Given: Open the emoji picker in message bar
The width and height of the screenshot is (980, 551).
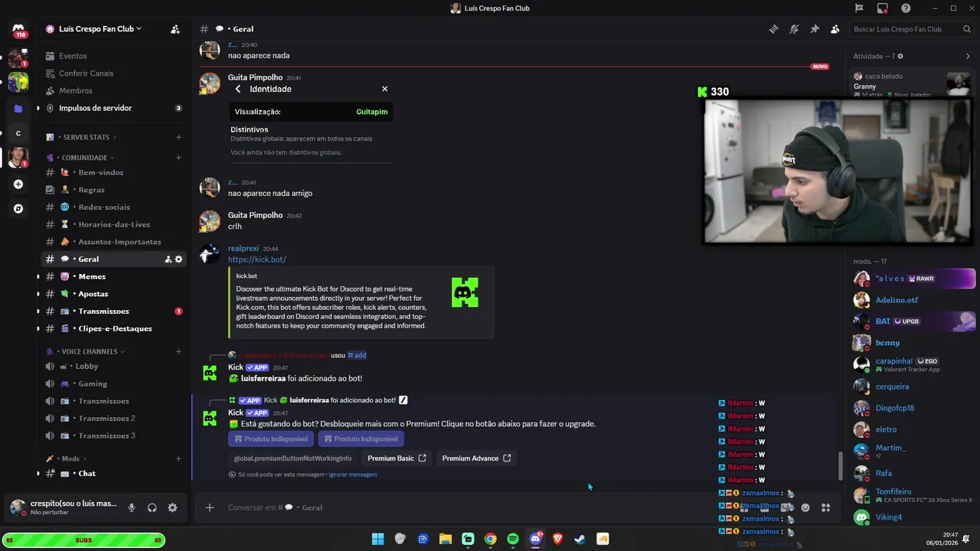Looking at the screenshot, I should click(805, 507).
